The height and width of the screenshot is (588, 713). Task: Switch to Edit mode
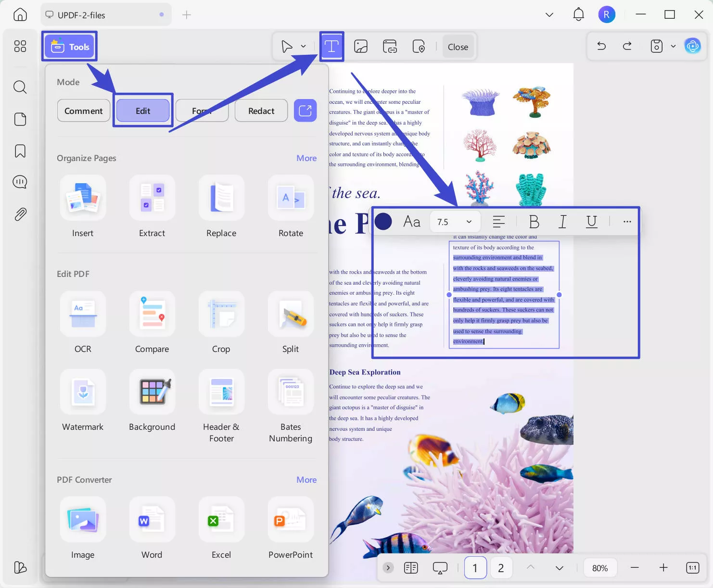[x=143, y=111]
